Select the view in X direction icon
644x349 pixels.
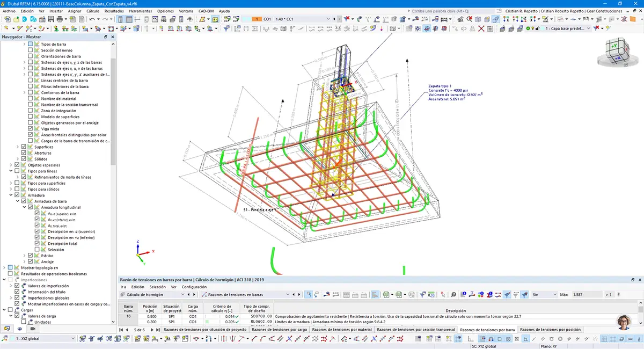coord(506,19)
